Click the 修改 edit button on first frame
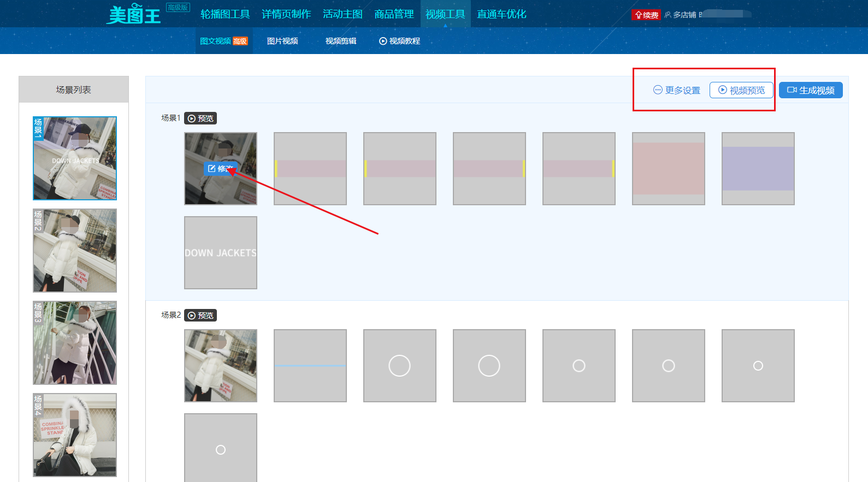This screenshot has width=868, height=482. tap(220, 169)
